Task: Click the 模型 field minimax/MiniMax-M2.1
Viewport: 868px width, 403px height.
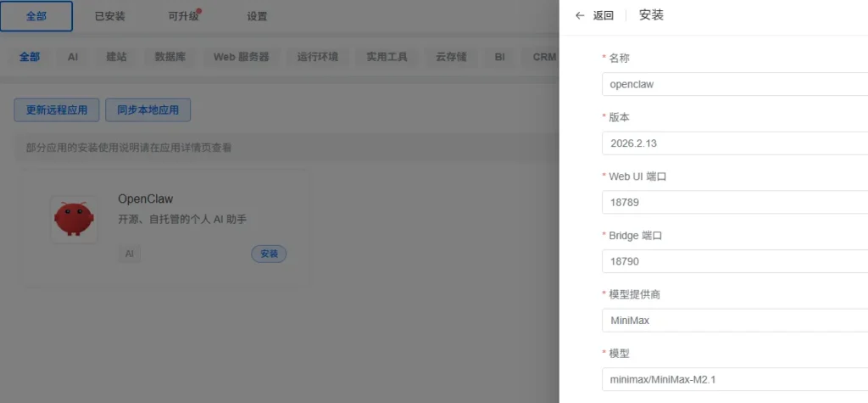Action: point(735,380)
